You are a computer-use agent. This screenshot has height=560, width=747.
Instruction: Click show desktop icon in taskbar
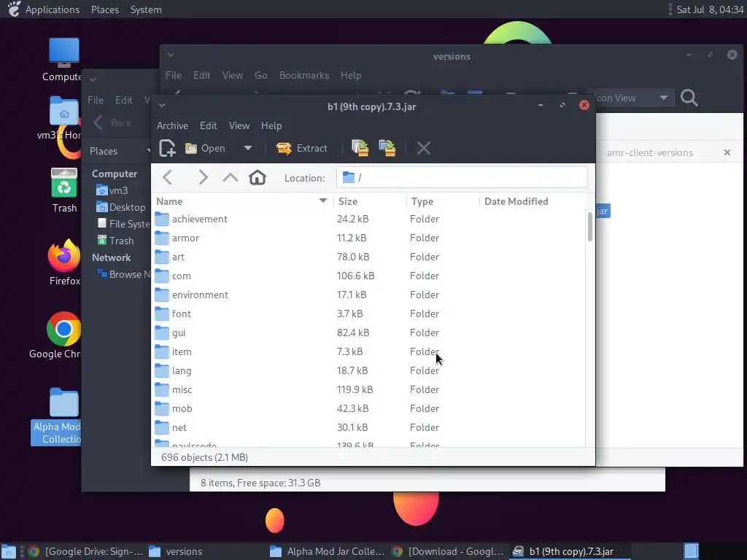(9, 552)
